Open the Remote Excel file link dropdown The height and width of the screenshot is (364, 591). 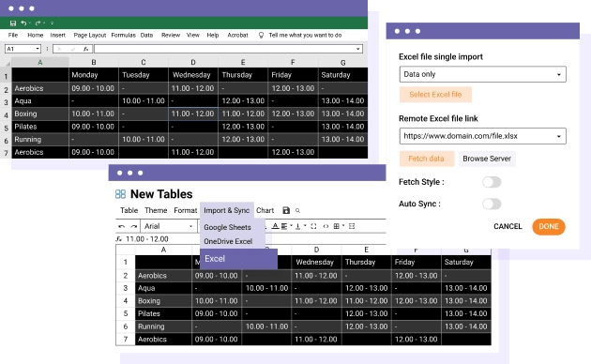pos(483,136)
